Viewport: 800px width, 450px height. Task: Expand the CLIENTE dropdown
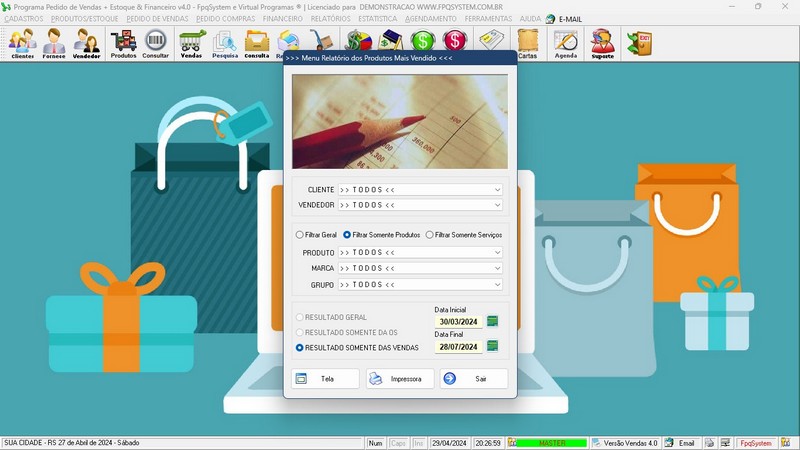coord(497,190)
